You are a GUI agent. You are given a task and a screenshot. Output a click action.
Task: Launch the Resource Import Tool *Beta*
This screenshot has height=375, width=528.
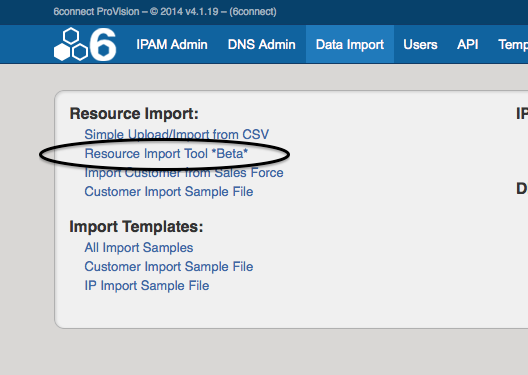(x=166, y=154)
